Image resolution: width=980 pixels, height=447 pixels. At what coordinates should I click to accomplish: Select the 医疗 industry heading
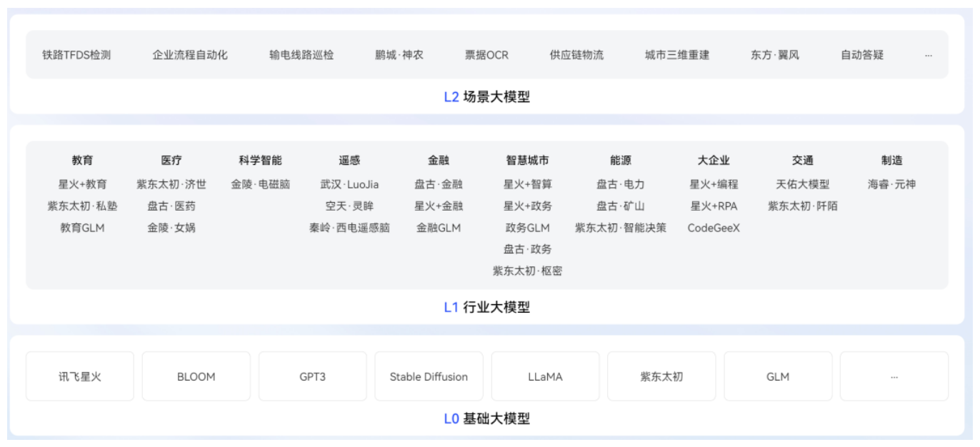171,161
